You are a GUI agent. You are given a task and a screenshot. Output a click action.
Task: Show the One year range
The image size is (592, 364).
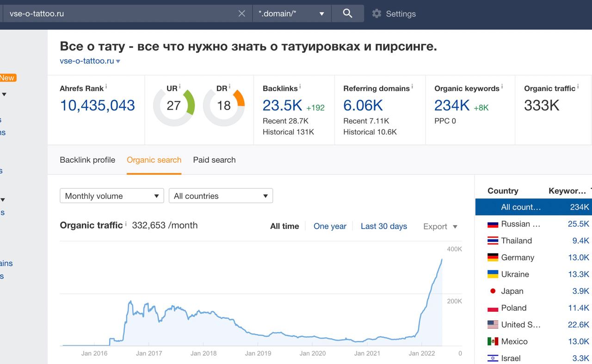[x=330, y=226]
